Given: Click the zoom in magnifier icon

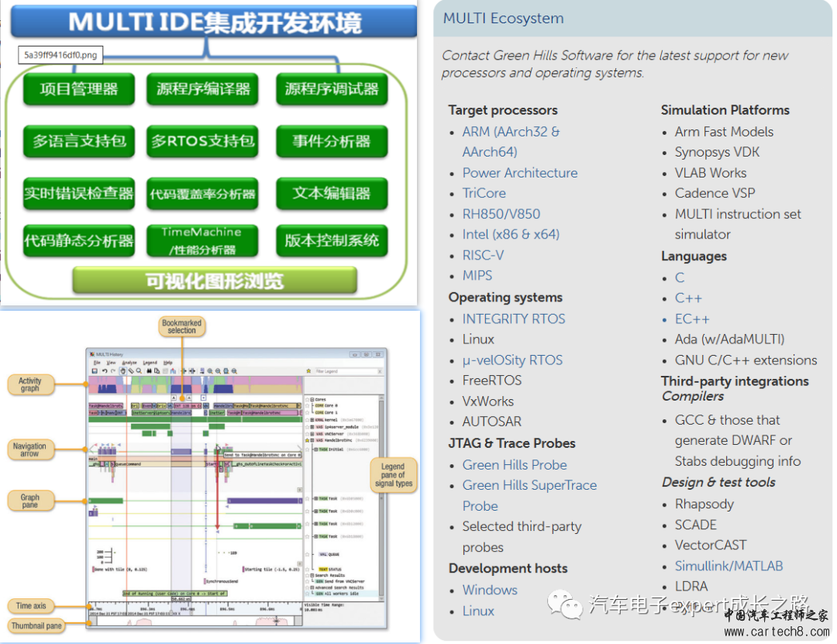Looking at the screenshot, I should point(210,370).
